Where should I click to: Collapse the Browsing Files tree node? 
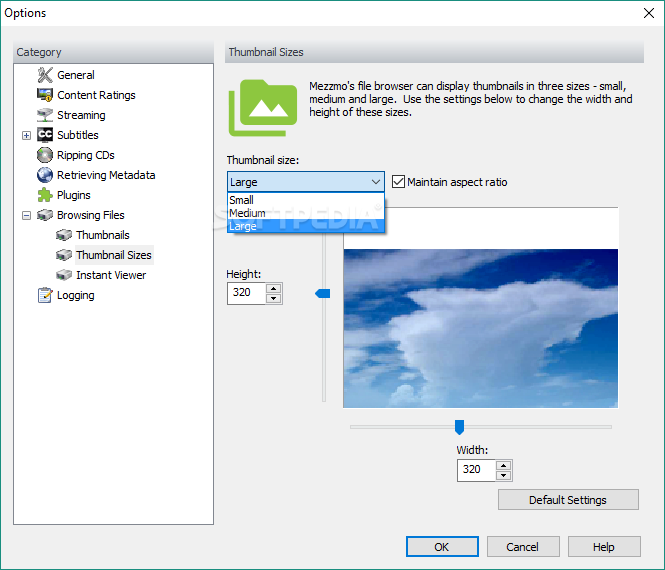point(26,215)
